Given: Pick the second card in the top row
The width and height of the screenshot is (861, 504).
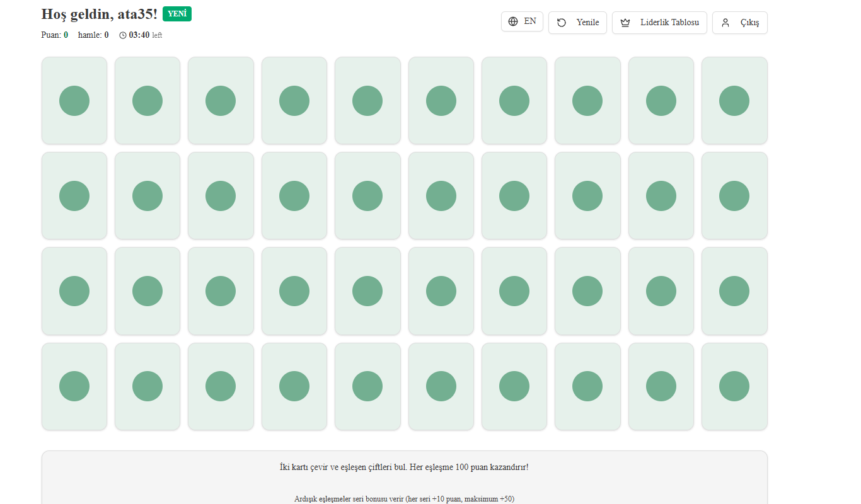Looking at the screenshot, I should click(147, 101).
